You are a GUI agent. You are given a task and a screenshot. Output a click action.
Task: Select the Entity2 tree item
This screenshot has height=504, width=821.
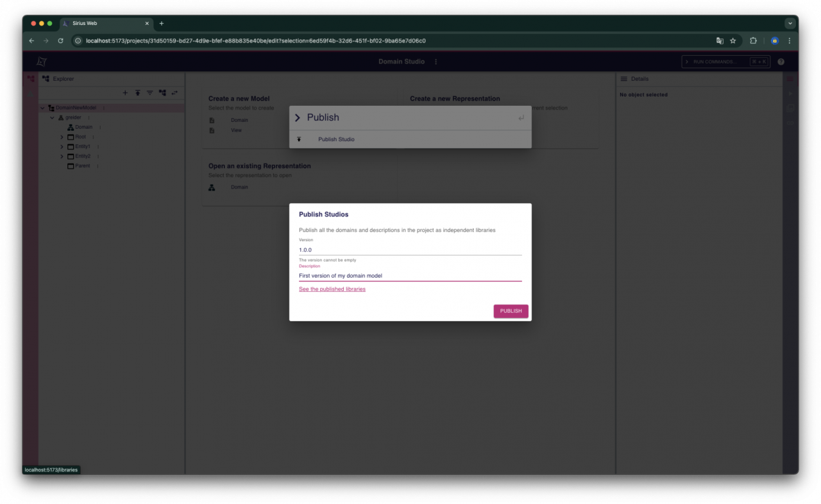[x=83, y=156]
